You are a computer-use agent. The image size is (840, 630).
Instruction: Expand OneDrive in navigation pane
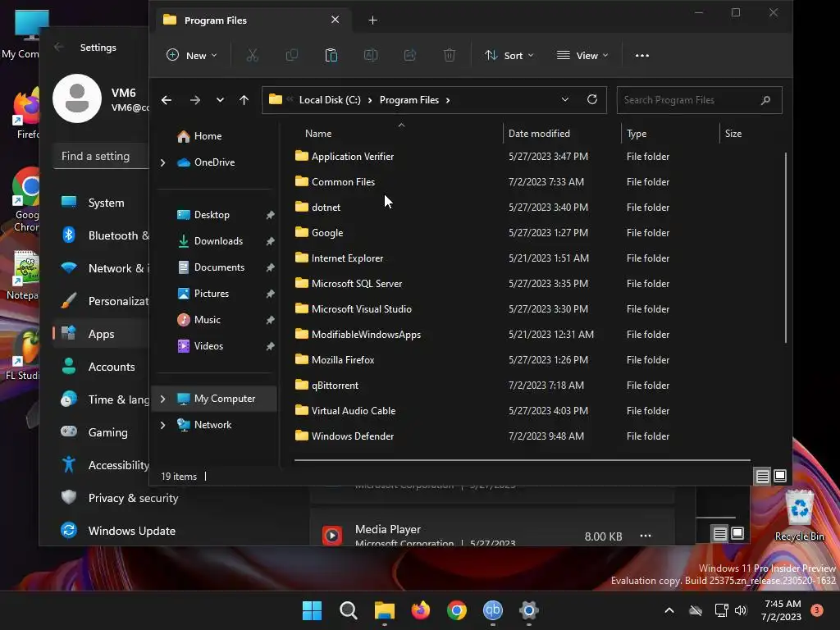163,162
